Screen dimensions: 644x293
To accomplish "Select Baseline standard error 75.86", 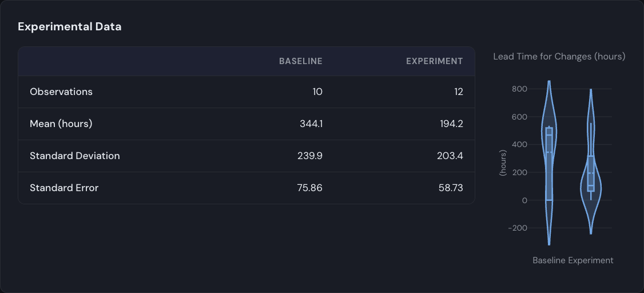I will point(309,188).
